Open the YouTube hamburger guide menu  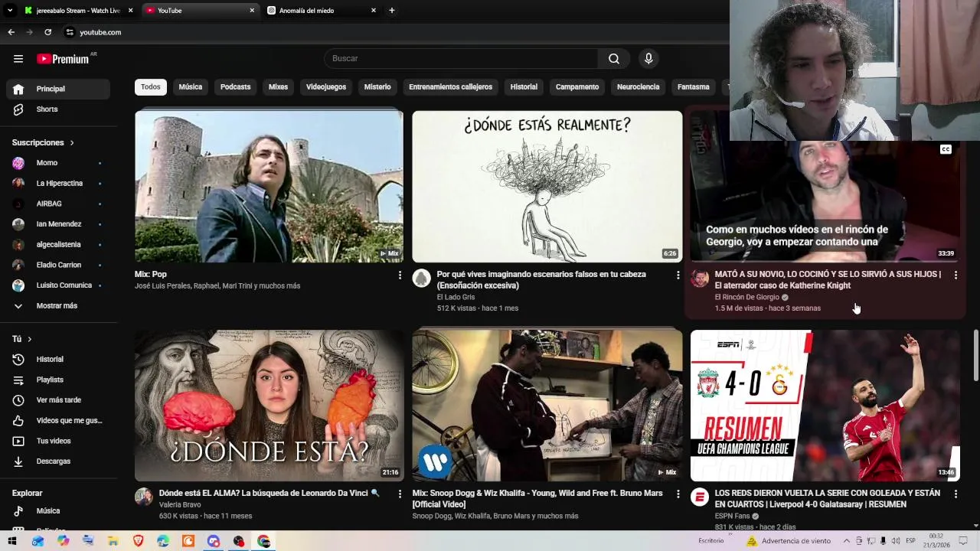click(x=18, y=59)
